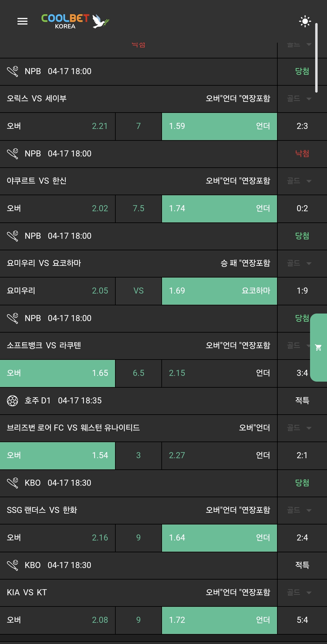This screenshot has height=644, width=327.
Task: Select 오버 1.65 for 소프트뱅크 VS 라쿠텐
Action: [58, 373]
